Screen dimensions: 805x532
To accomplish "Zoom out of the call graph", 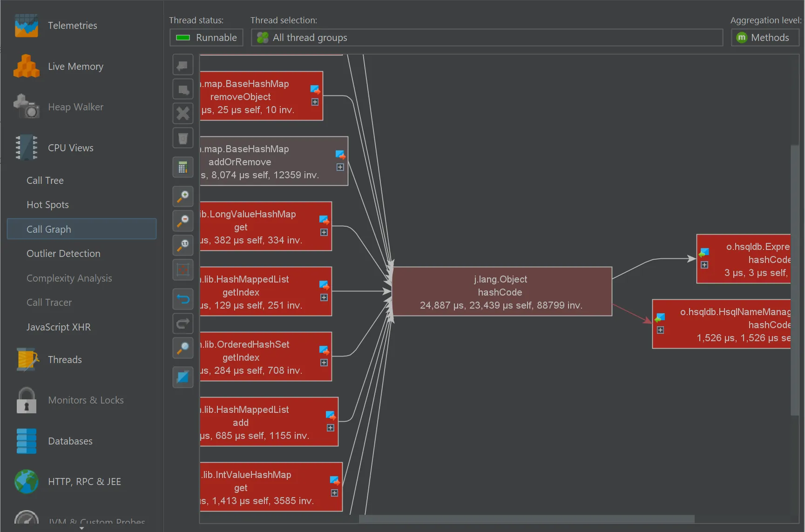I will coord(183,221).
